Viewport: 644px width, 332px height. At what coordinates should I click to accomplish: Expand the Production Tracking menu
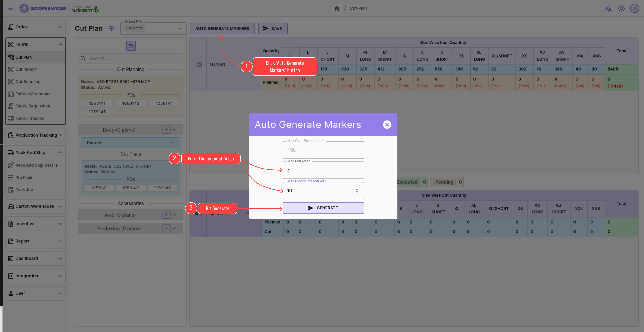pos(36,135)
